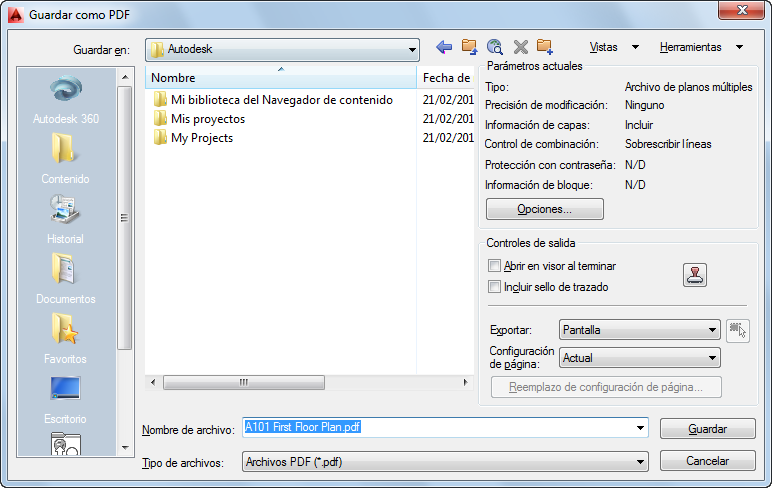Expand the Guardar en Autodesk dropdown
The height and width of the screenshot is (488, 772).
click(x=412, y=50)
